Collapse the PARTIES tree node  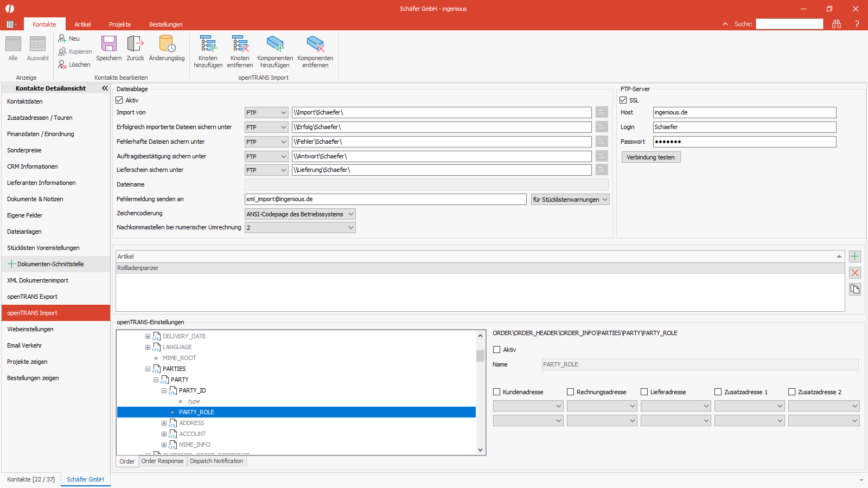pyautogui.click(x=148, y=369)
